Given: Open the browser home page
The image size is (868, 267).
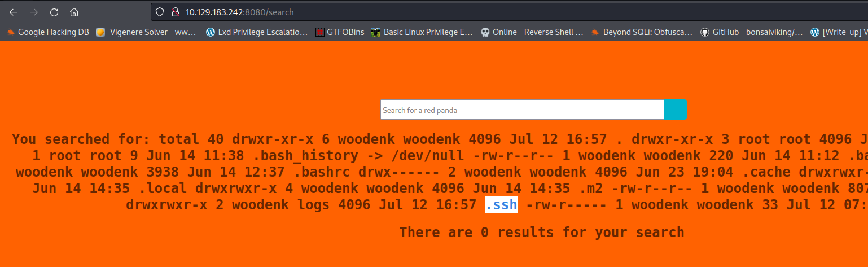Looking at the screenshot, I should [x=74, y=12].
